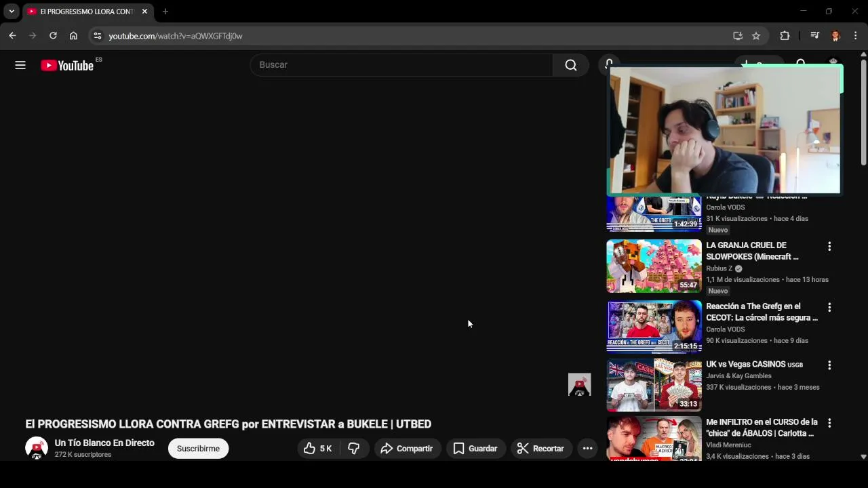Open options for LA GRANJA CRUEL video
868x488 pixels.
pos(829,247)
